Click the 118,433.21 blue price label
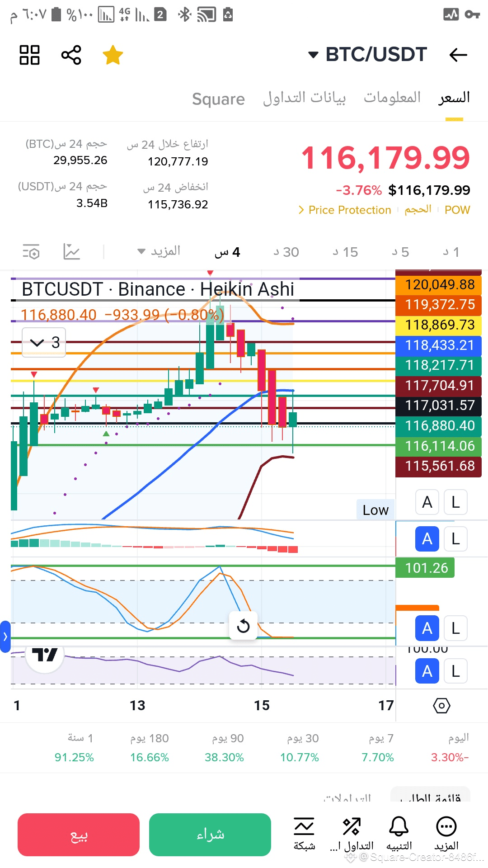This screenshot has width=488, height=868. (438, 345)
